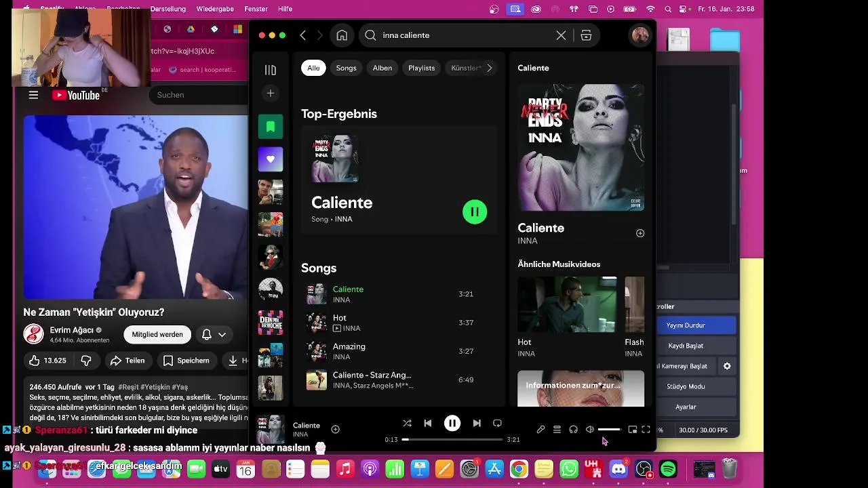
Task: Add Caliente to library in the right panel
Action: (x=639, y=233)
